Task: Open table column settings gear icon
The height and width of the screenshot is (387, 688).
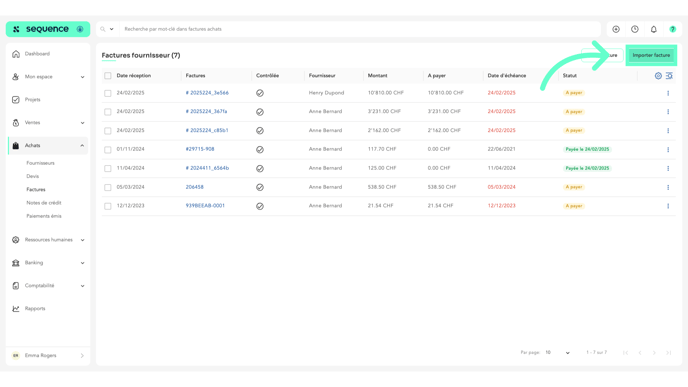Action: point(658,76)
